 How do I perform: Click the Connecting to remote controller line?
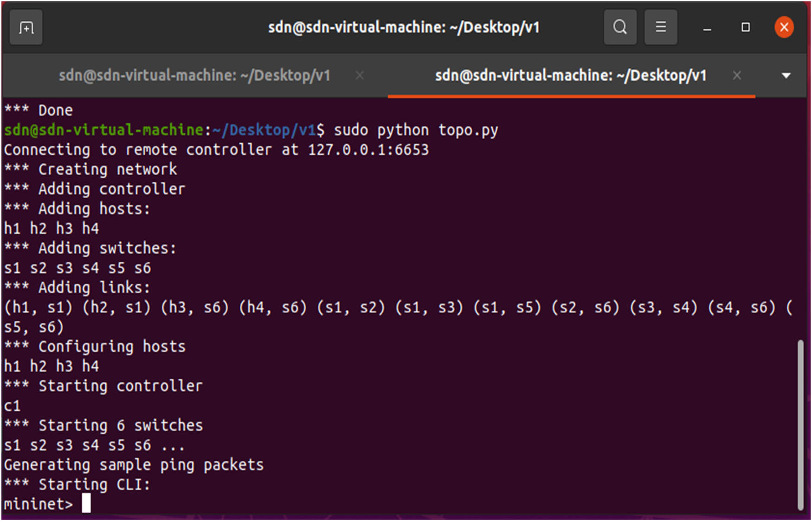[216, 149]
